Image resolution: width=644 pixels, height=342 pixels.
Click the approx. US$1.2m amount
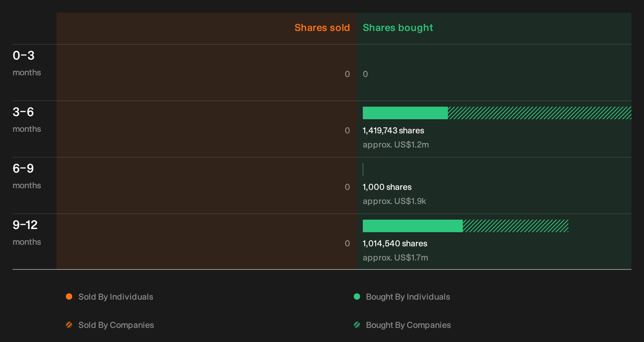point(396,145)
